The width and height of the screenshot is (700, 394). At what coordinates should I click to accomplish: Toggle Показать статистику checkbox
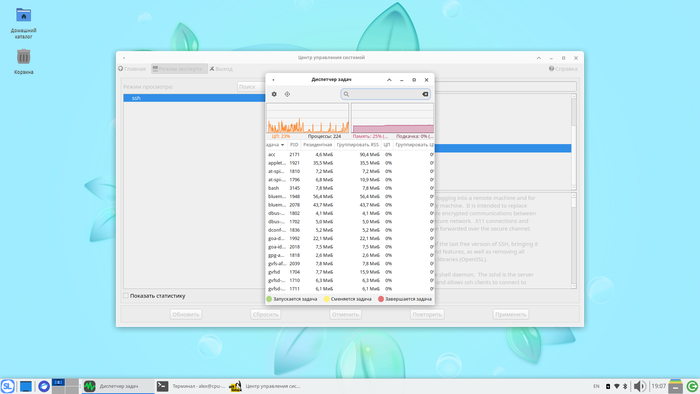click(x=126, y=296)
